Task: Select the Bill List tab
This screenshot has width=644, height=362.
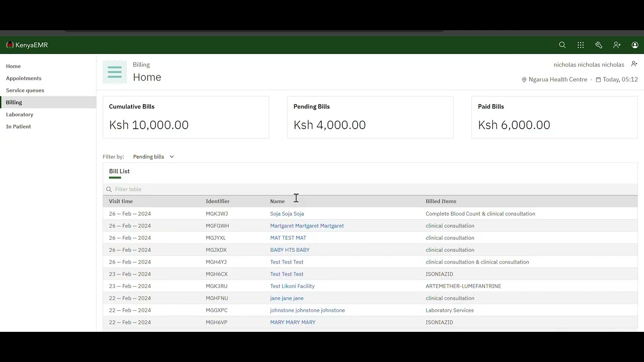Action: point(119,171)
